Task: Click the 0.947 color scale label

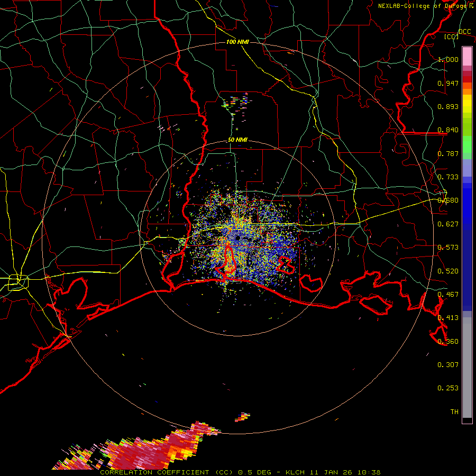Action: point(448,83)
